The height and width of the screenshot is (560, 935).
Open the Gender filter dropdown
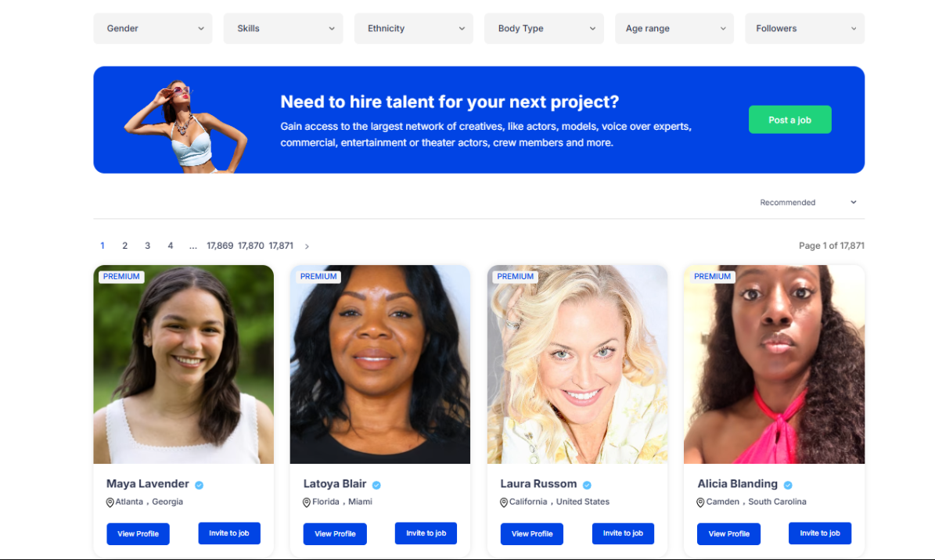pyautogui.click(x=153, y=29)
